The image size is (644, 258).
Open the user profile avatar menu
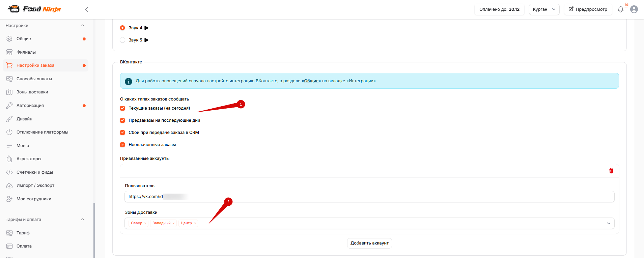(x=634, y=9)
